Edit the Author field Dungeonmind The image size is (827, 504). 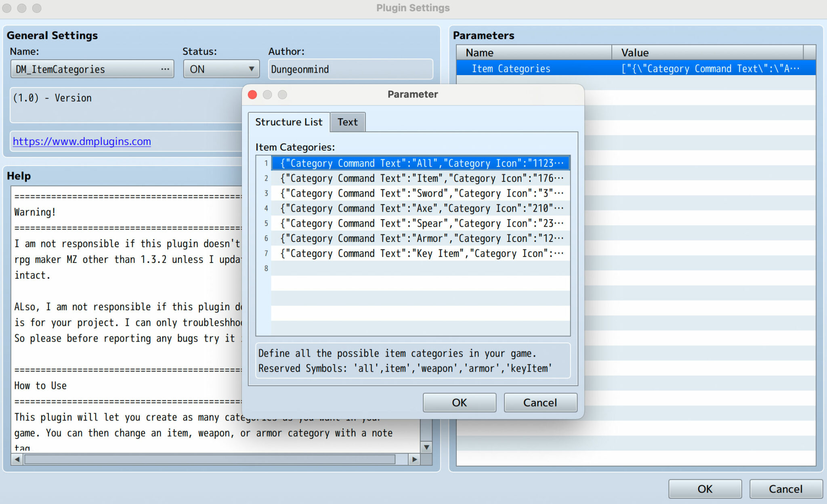point(351,69)
